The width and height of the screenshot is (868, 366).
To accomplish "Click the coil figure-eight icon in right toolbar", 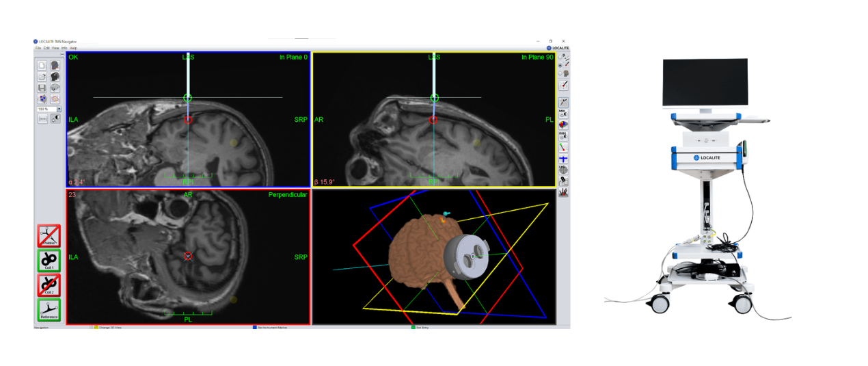I will click(564, 181).
